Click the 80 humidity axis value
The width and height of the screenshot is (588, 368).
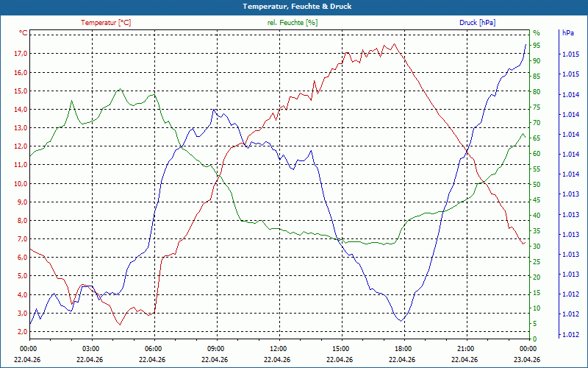point(537,92)
